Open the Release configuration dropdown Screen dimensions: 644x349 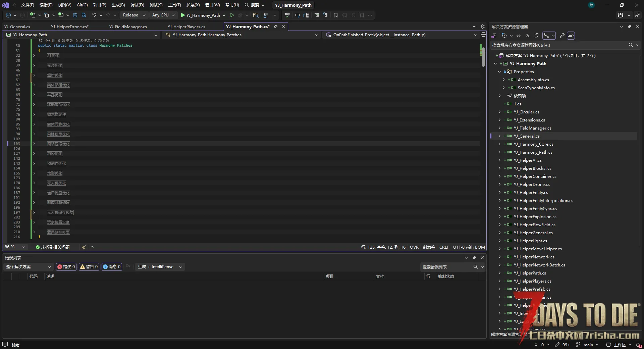134,15
